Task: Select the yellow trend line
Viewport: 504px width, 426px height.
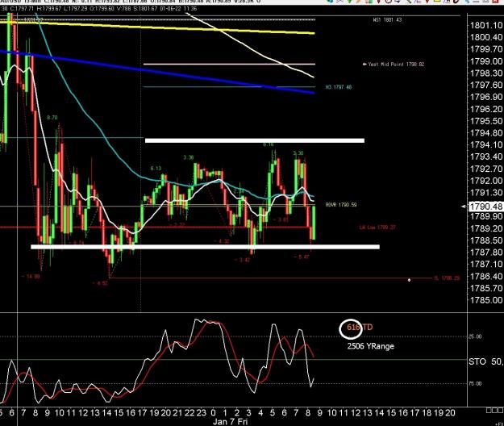Action: pyautogui.click(x=157, y=27)
